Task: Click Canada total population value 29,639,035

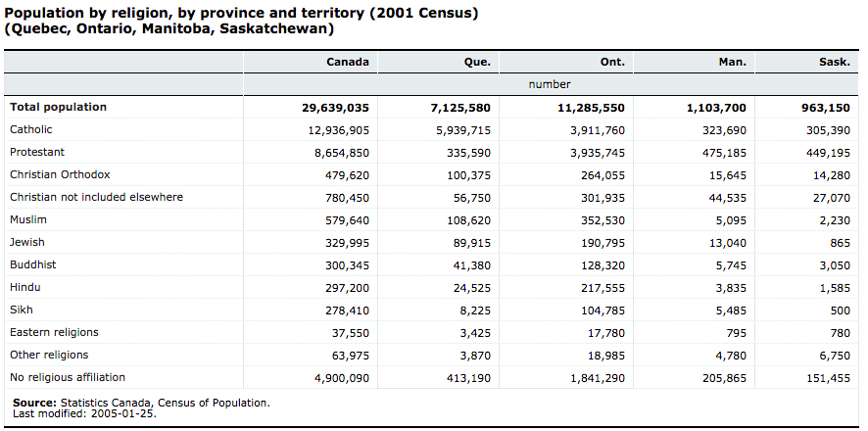Action: tap(335, 108)
